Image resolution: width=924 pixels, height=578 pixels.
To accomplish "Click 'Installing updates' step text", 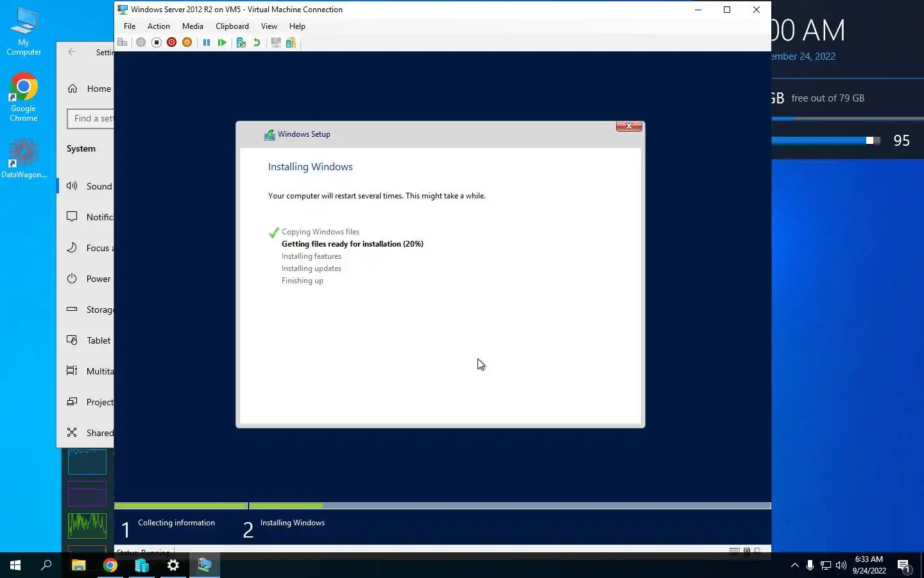I will [x=311, y=268].
